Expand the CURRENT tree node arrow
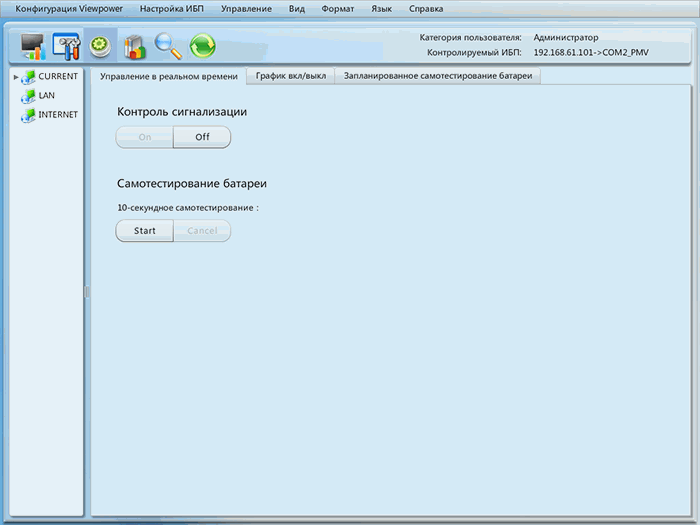 coord(16,77)
